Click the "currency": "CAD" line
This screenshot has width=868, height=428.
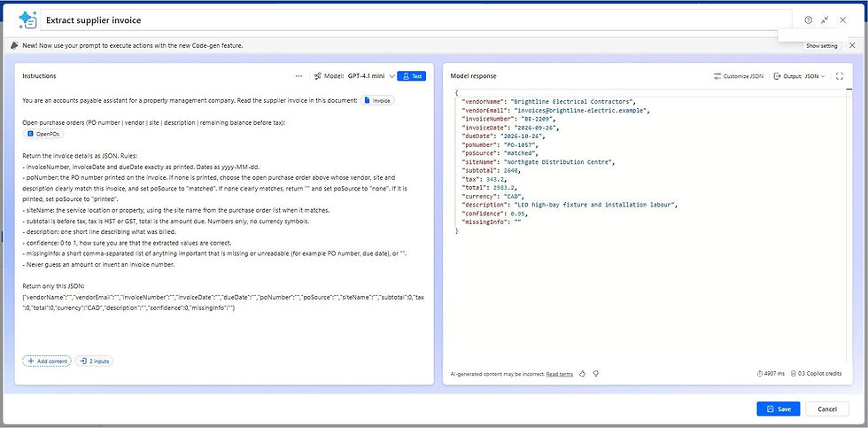493,196
